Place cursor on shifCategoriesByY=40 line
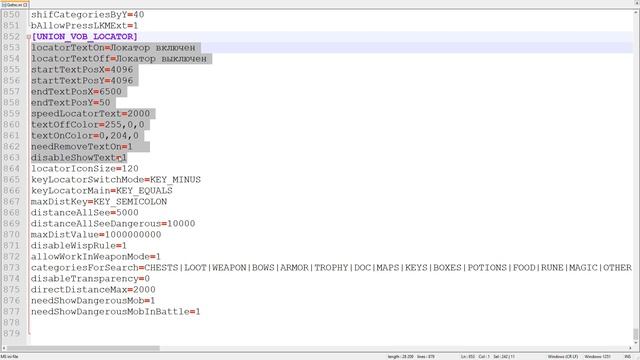Screen dimensions: 640x360 point(87,15)
